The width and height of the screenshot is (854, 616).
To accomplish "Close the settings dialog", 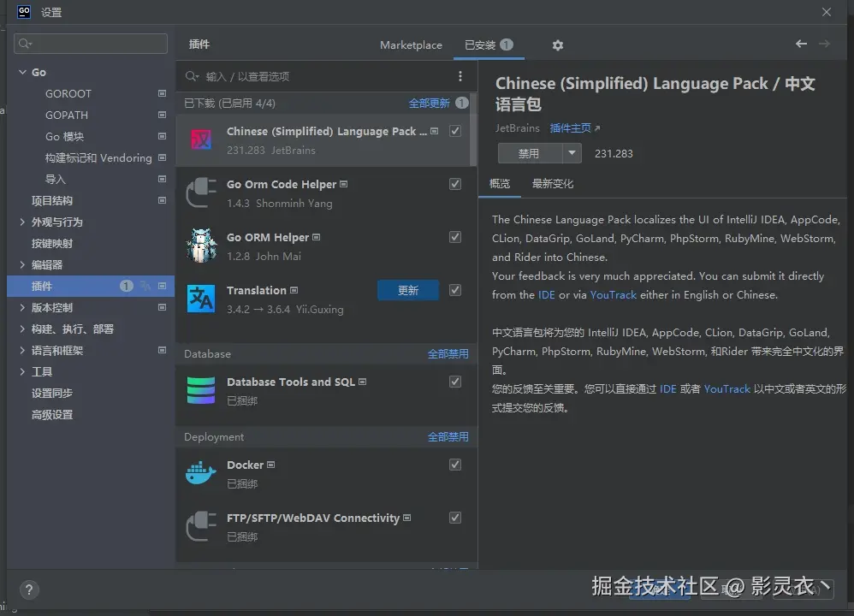I will 827,11.
